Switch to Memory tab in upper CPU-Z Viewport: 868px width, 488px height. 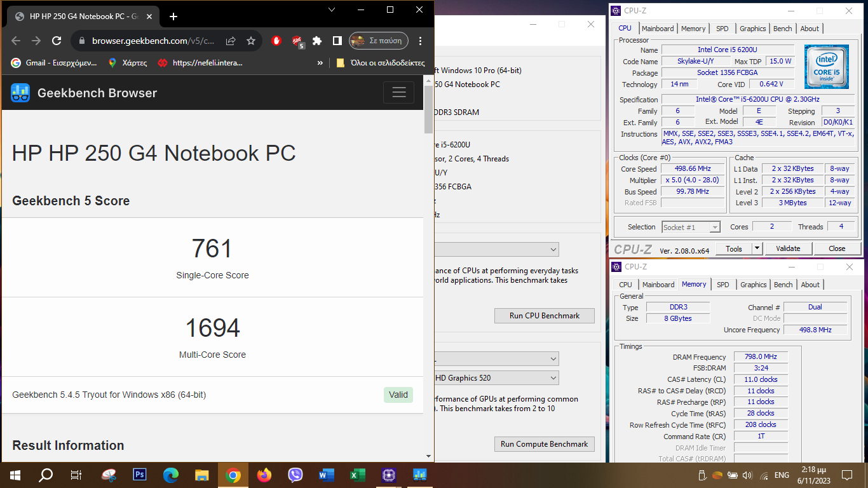coord(693,29)
